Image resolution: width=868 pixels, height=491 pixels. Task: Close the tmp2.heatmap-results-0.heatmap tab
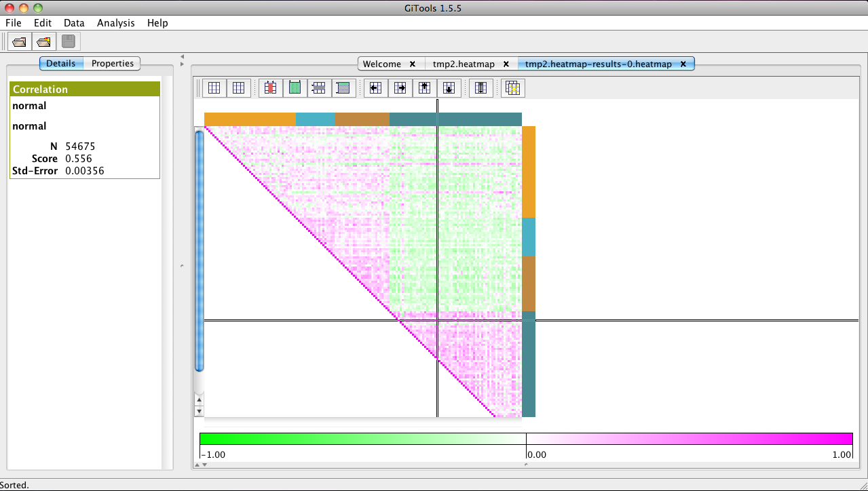(683, 64)
